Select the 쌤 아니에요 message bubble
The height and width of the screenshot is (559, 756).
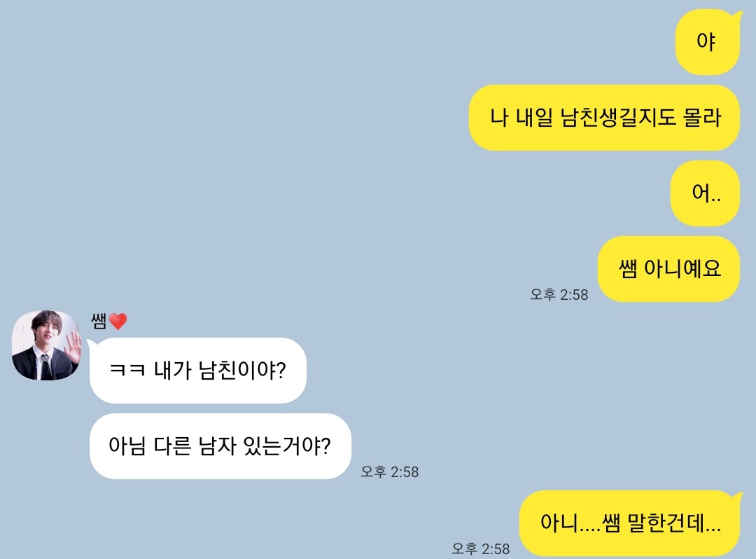pos(668,269)
